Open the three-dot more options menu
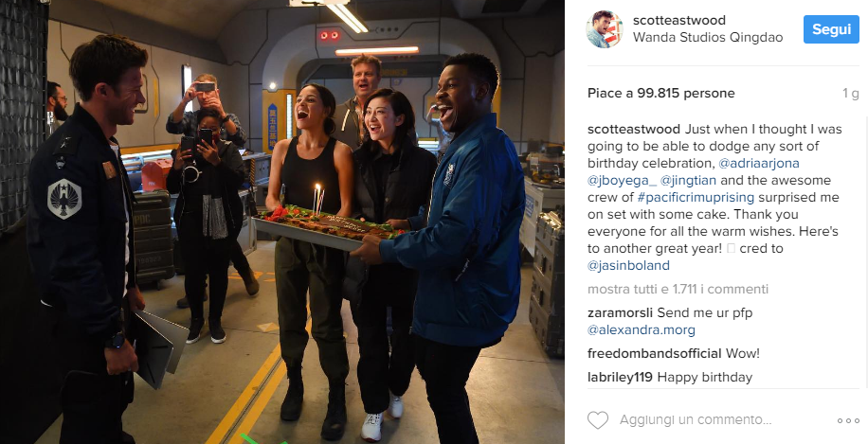Screen dimensions: 868x444 tap(847, 420)
